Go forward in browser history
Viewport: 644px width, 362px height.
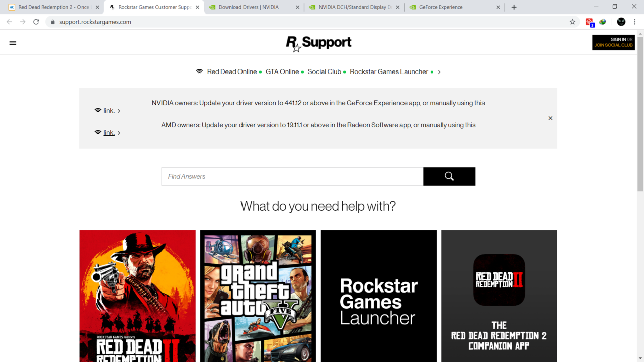click(23, 22)
